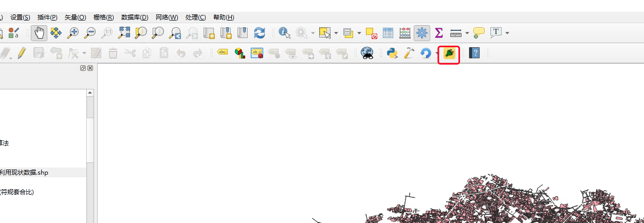Click the panel's vertical scrollbar up arrow
The height and width of the screenshot is (223, 644).
click(x=90, y=93)
